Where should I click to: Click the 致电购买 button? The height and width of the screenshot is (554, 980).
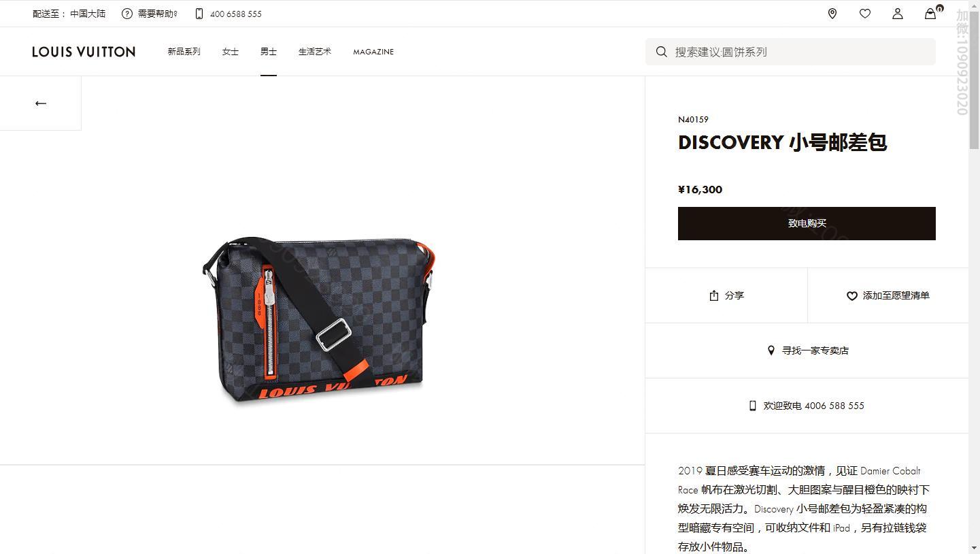pos(807,223)
